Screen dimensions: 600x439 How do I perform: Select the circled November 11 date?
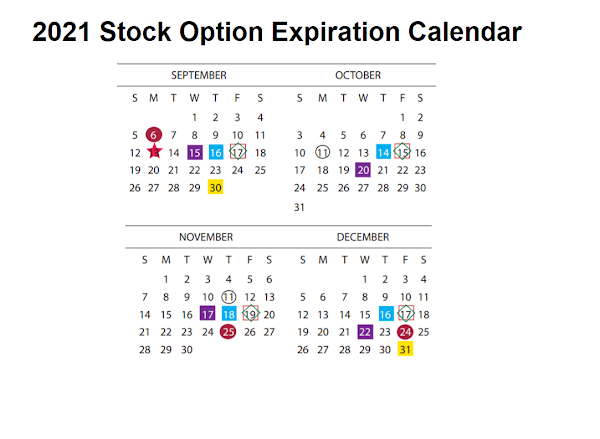pyautogui.click(x=229, y=297)
